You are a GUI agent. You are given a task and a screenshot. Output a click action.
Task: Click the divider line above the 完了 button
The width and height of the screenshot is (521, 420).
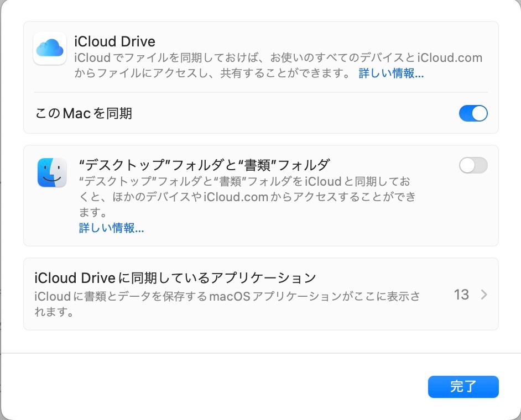[x=260, y=353]
